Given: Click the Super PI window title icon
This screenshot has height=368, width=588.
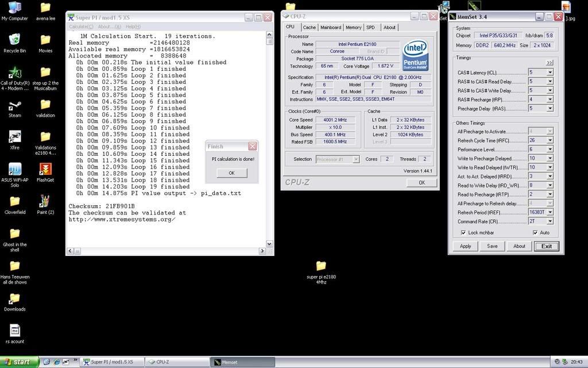Looking at the screenshot, I should pos(71,17).
